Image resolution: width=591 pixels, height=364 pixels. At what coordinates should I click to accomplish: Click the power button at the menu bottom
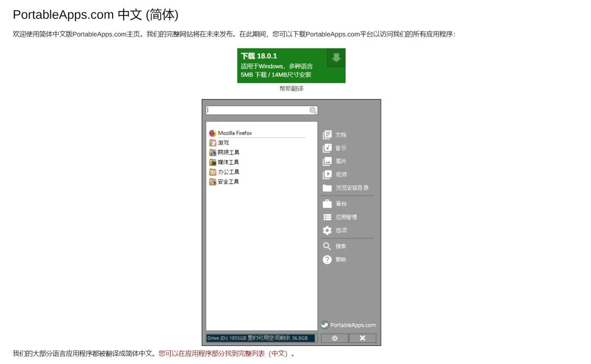point(335,338)
